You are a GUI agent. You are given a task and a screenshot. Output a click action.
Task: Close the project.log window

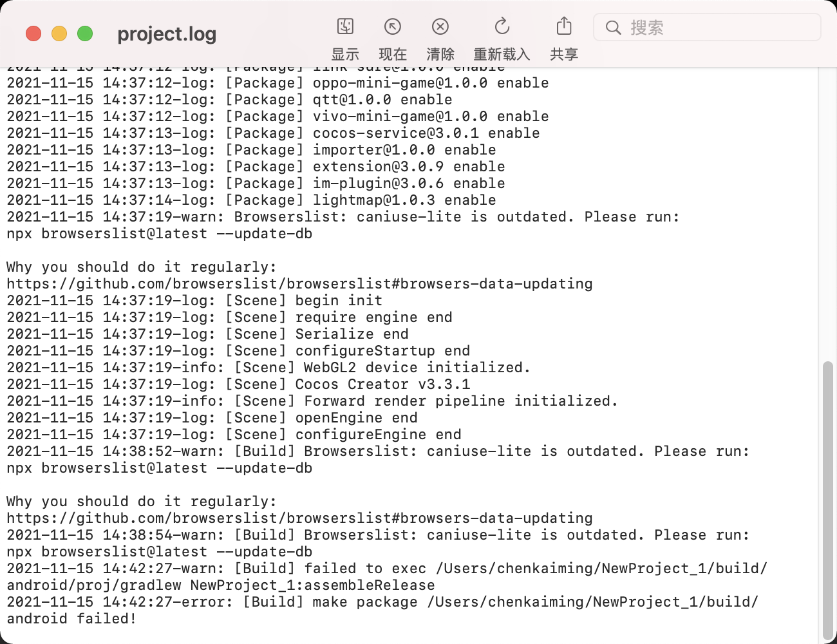pyautogui.click(x=33, y=33)
